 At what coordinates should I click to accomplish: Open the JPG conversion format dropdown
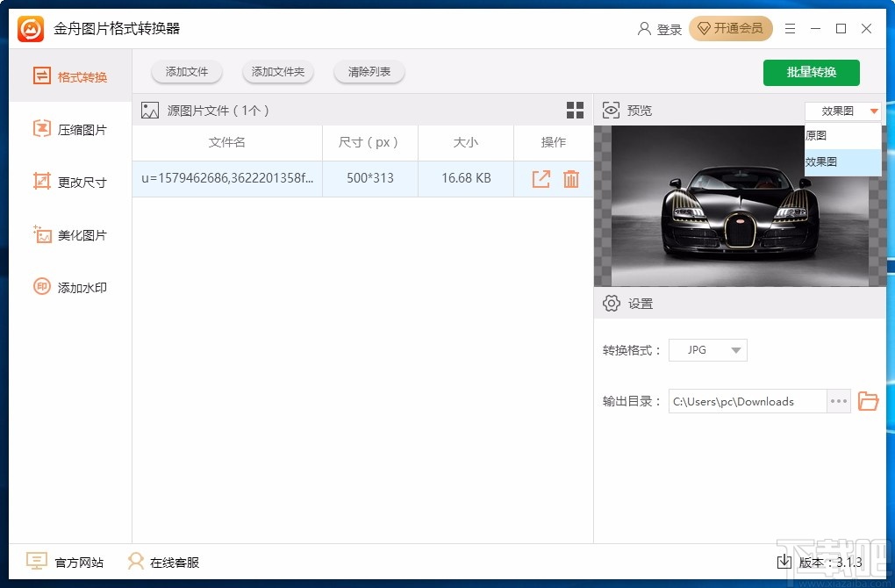click(x=707, y=349)
